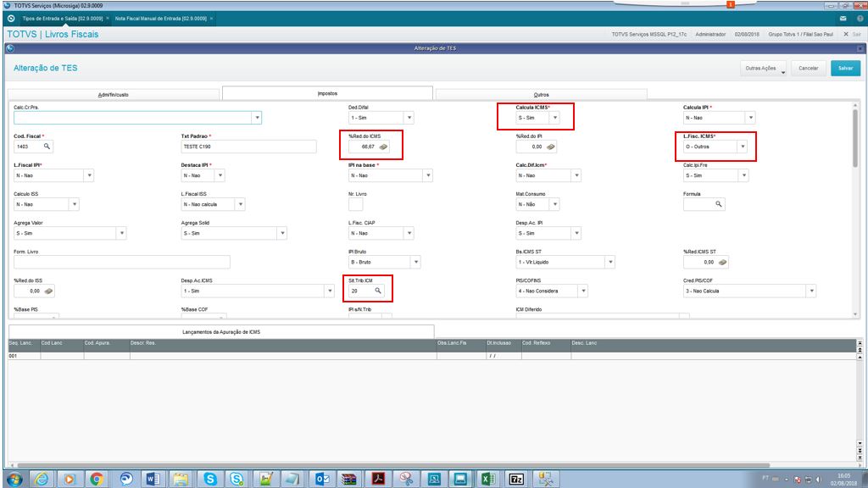This screenshot has height=488, width=868.
Task: Click the mail envelope icon in header
Action: point(843,19)
